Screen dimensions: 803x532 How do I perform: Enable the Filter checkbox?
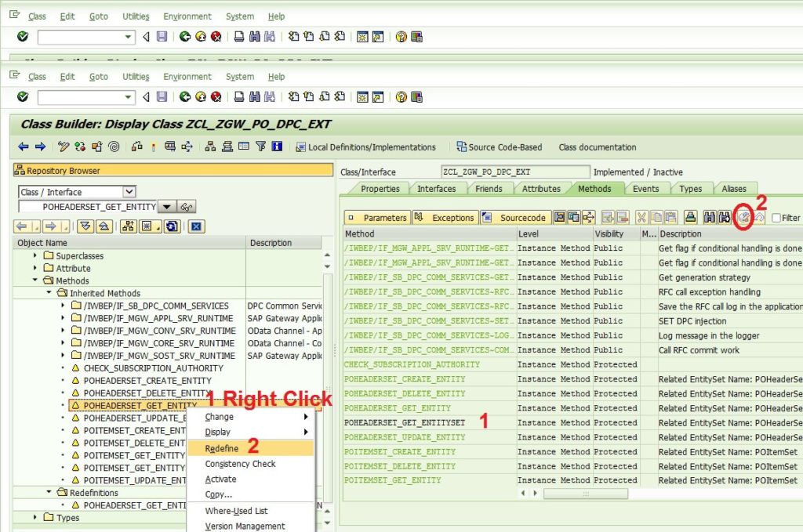pos(777,218)
